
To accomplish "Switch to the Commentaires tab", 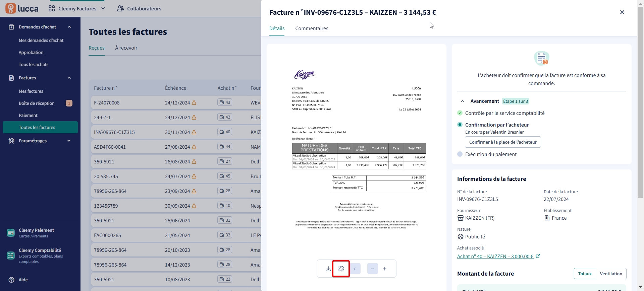I will pyautogui.click(x=312, y=28).
